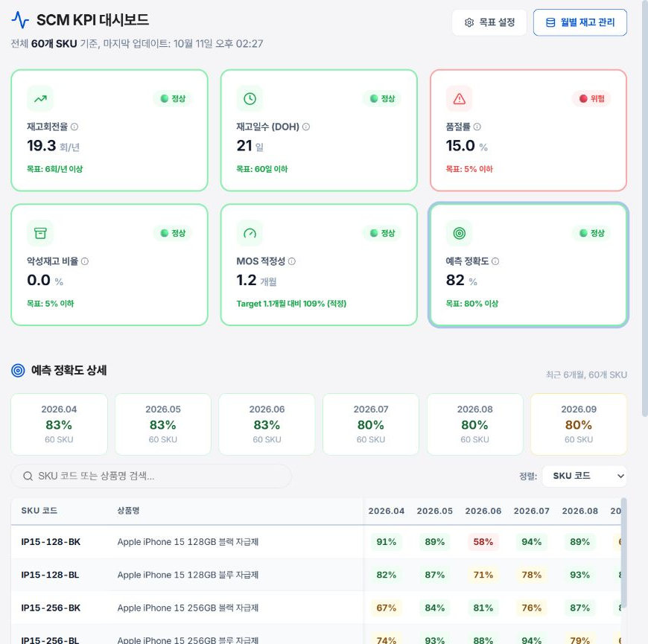The height and width of the screenshot is (644, 648).
Task: Open the 정렬 SKU 코드 dropdown
Action: (584, 476)
